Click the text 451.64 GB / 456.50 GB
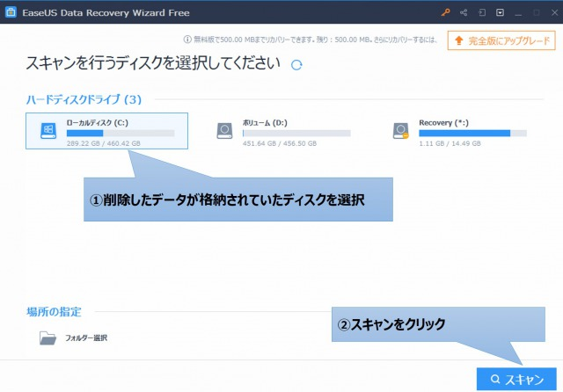This screenshot has width=563, height=392. coord(280,143)
